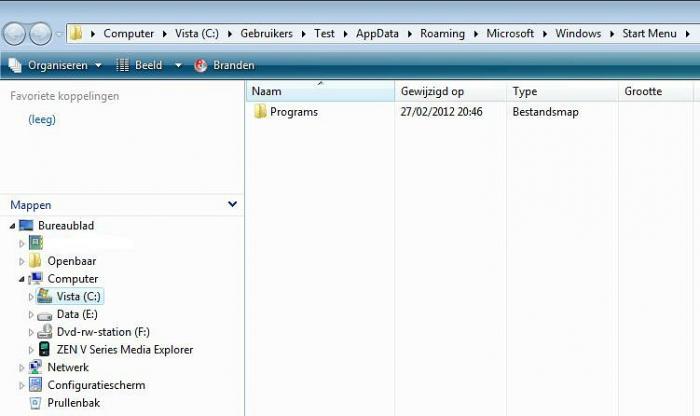Sort by the Type column header
Screen dimensions: 700x416
(562, 91)
